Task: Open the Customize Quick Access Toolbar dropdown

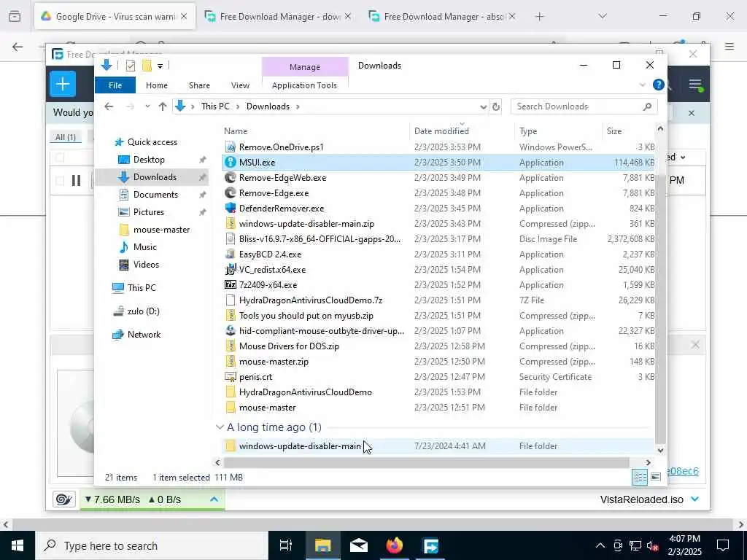Action: pyautogui.click(x=160, y=66)
